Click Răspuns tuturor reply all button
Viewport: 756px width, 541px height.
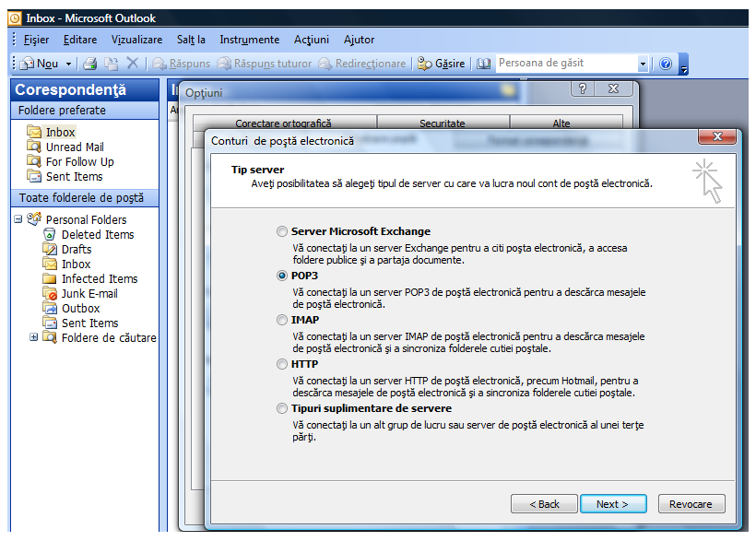pos(265,64)
